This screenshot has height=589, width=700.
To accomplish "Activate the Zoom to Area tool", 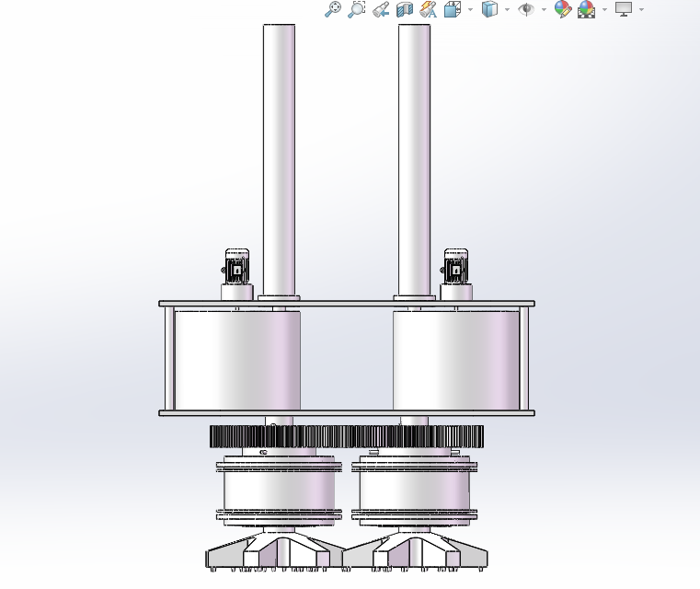I will (357, 9).
